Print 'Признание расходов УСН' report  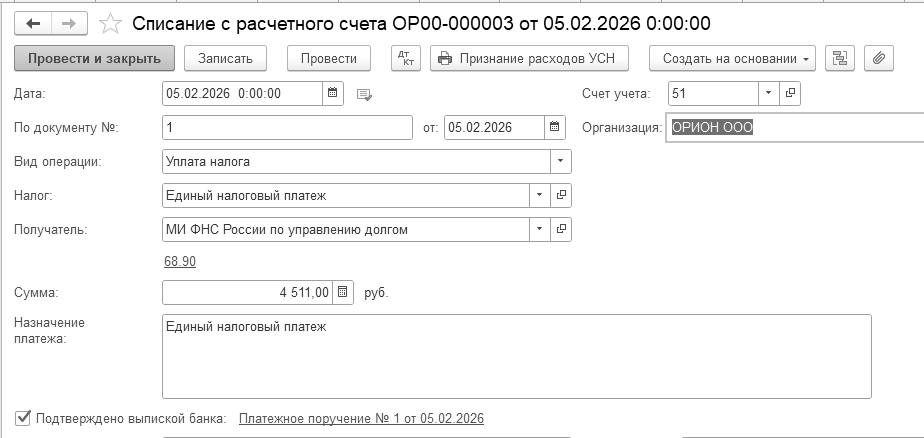point(529,58)
